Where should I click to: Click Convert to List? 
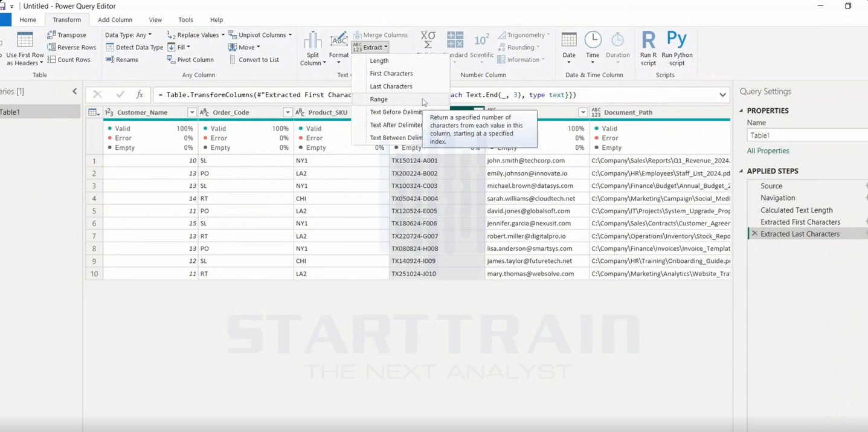coord(254,60)
